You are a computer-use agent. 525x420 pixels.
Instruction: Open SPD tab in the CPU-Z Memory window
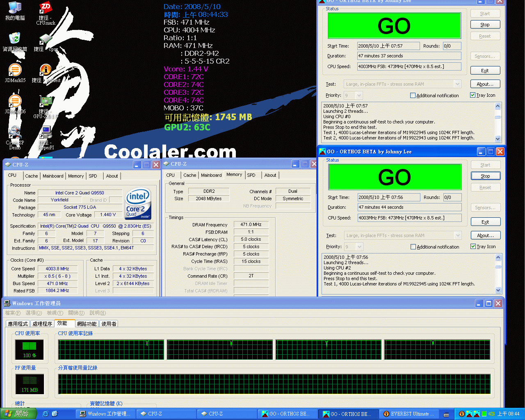(251, 175)
